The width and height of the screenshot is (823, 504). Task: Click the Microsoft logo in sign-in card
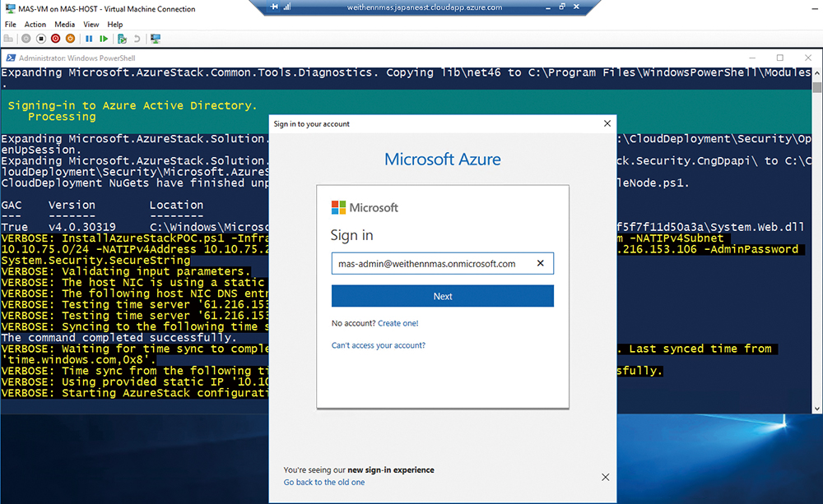(x=365, y=208)
